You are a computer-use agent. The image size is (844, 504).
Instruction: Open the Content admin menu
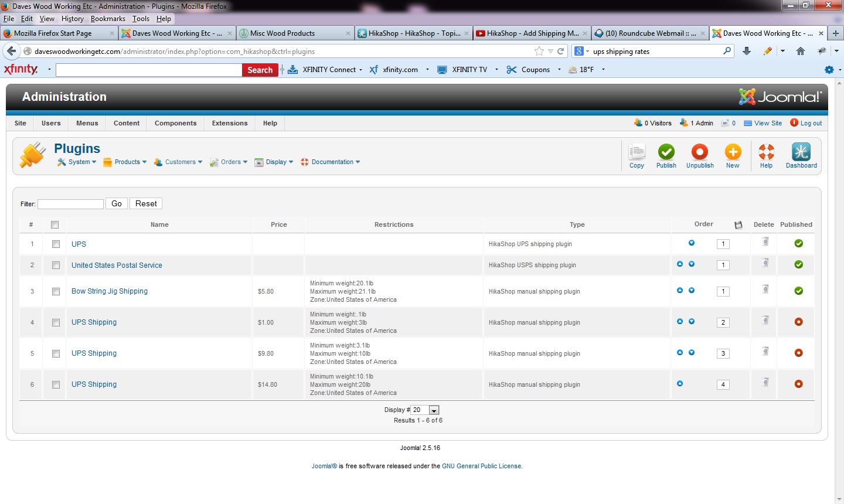tap(127, 123)
